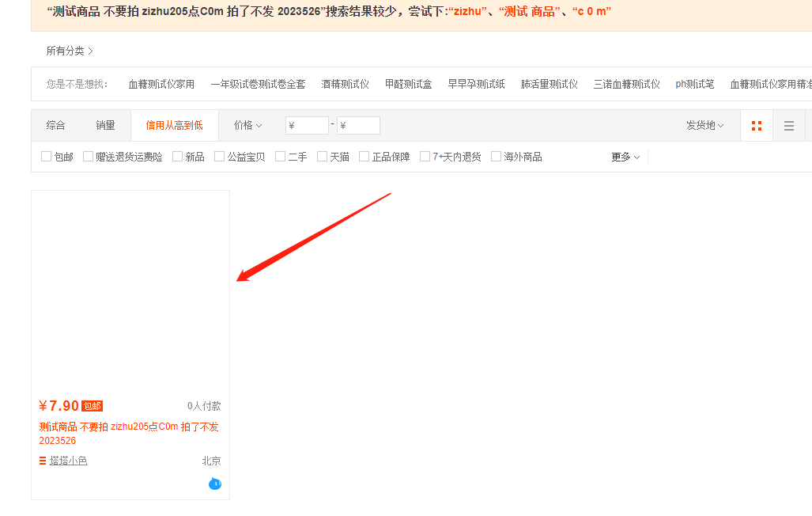Switch to grid view icon

point(757,126)
